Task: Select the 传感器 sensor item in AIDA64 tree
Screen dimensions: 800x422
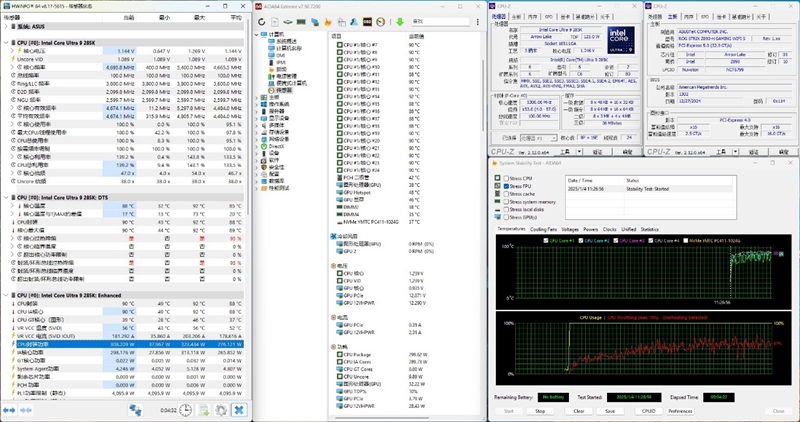Action: coord(281,90)
